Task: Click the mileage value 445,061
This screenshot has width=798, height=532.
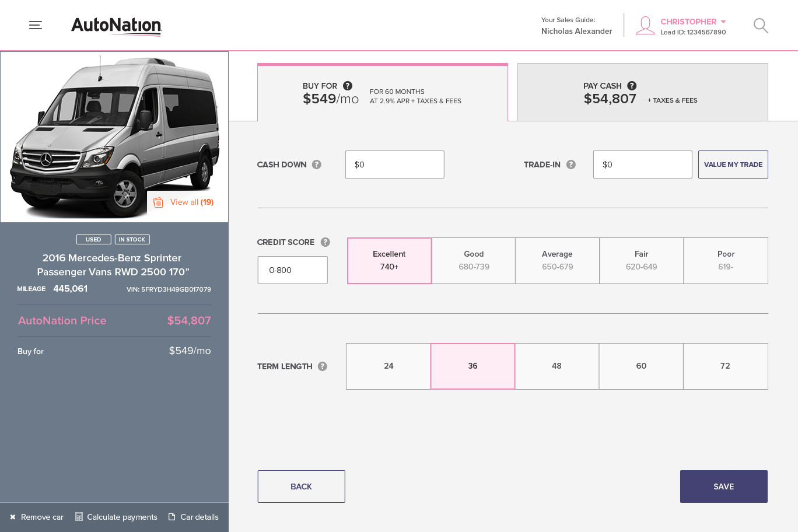Action: pos(71,289)
